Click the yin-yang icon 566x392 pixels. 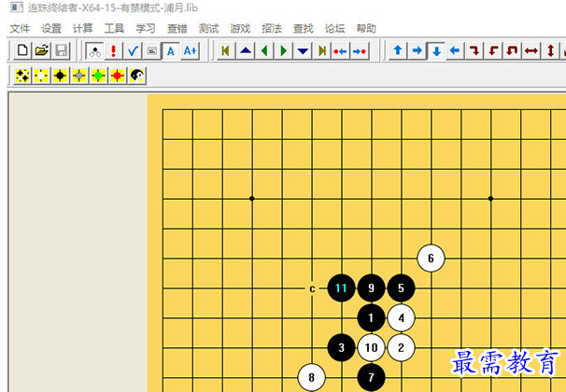[136, 76]
